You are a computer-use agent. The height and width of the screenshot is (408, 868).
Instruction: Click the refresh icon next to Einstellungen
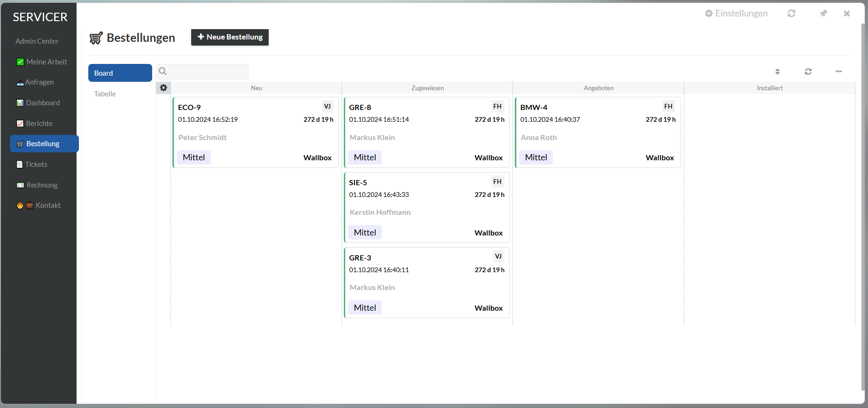791,14
